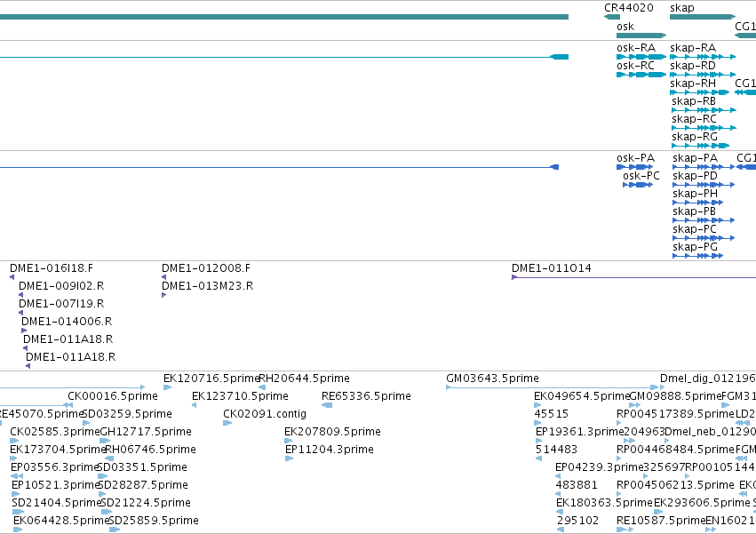Click EK049654.5prime EST label
This screenshot has width=756, height=534.
pyautogui.click(x=582, y=396)
